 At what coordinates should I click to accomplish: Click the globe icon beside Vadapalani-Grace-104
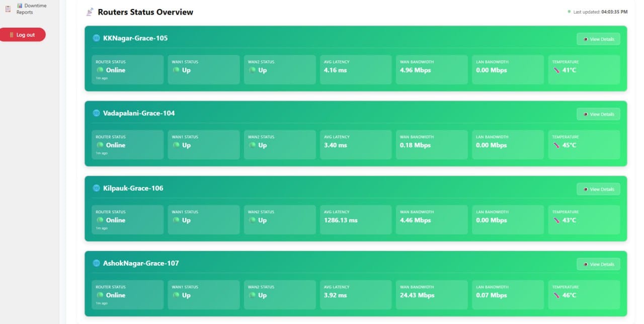pyautogui.click(x=96, y=113)
